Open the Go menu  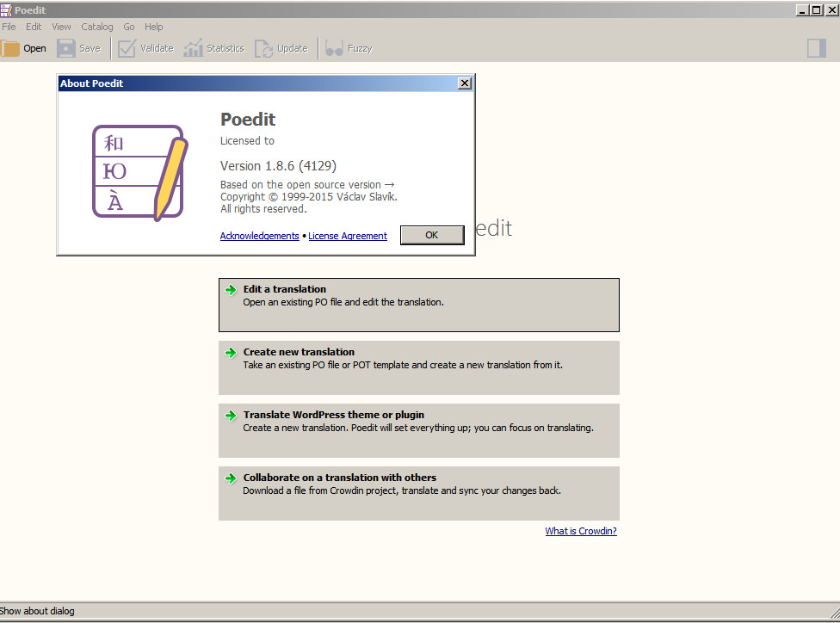coord(128,27)
